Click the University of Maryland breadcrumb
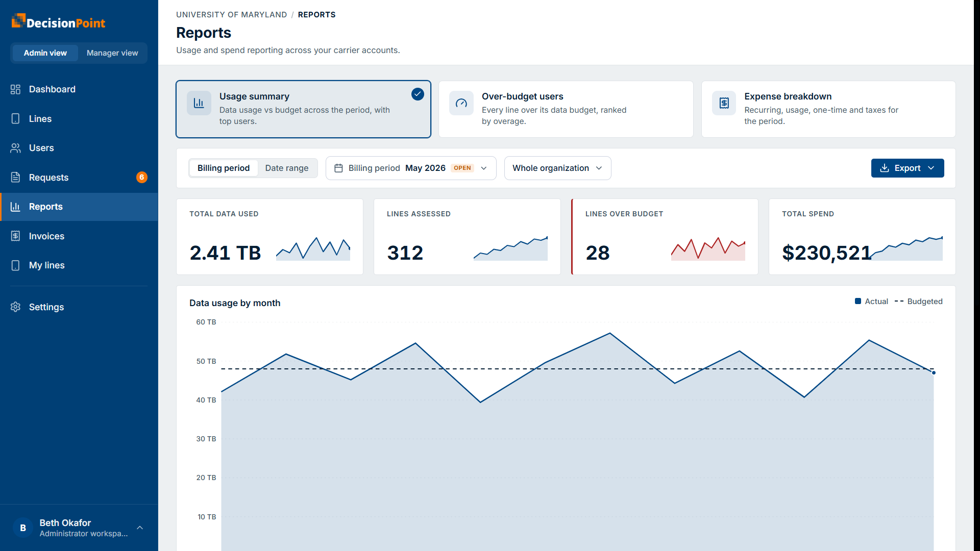 pos(231,15)
